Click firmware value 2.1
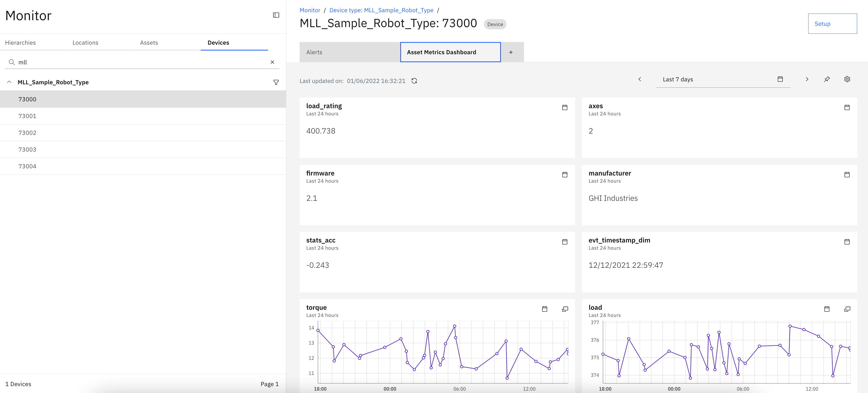The height and width of the screenshot is (393, 868). coord(311,198)
